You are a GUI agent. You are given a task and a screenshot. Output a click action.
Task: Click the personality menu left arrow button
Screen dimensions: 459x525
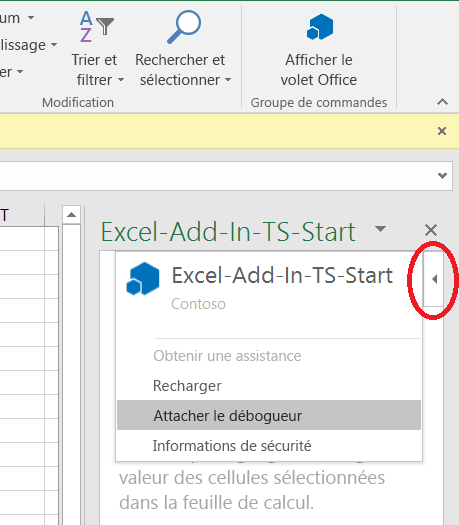(434, 279)
